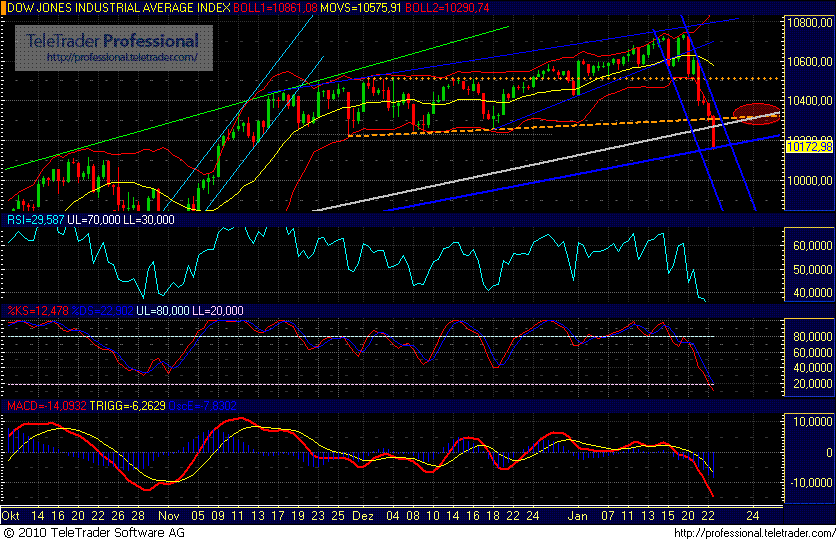Click the 40,0000 RSI axis value

click(x=813, y=293)
